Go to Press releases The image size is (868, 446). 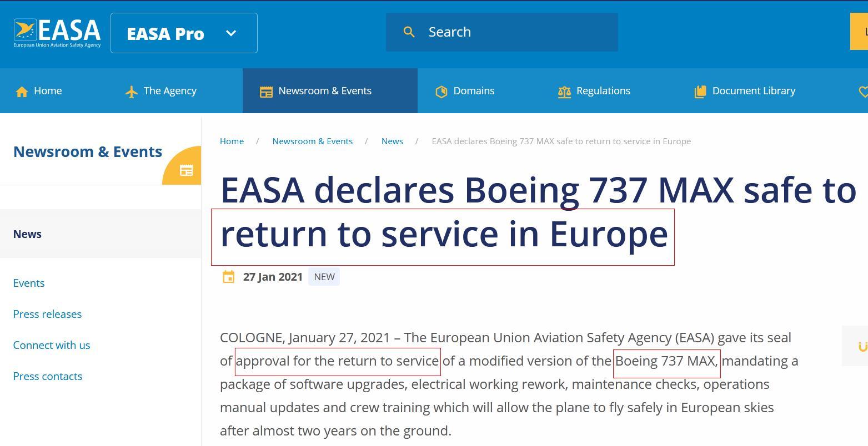[x=47, y=314]
